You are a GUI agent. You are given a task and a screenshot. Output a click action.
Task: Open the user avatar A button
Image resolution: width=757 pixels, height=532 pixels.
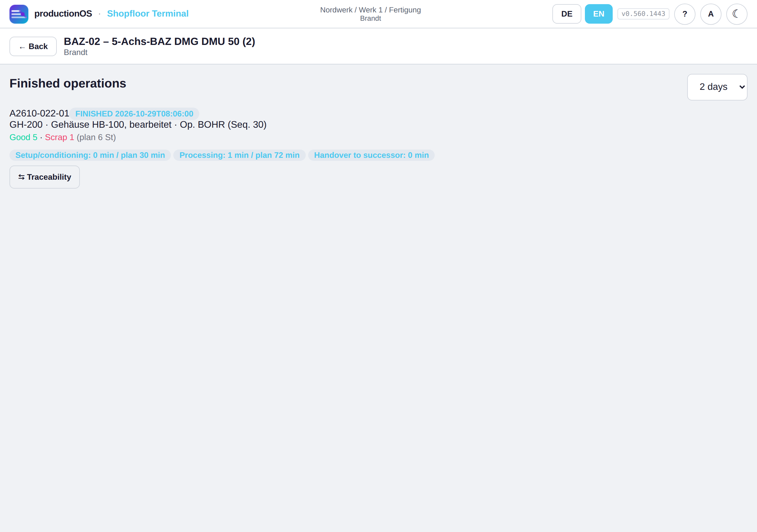coord(711,14)
